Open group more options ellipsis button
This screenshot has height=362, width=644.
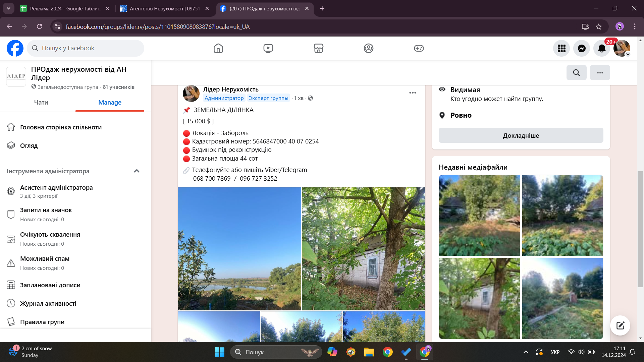pos(600,72)
